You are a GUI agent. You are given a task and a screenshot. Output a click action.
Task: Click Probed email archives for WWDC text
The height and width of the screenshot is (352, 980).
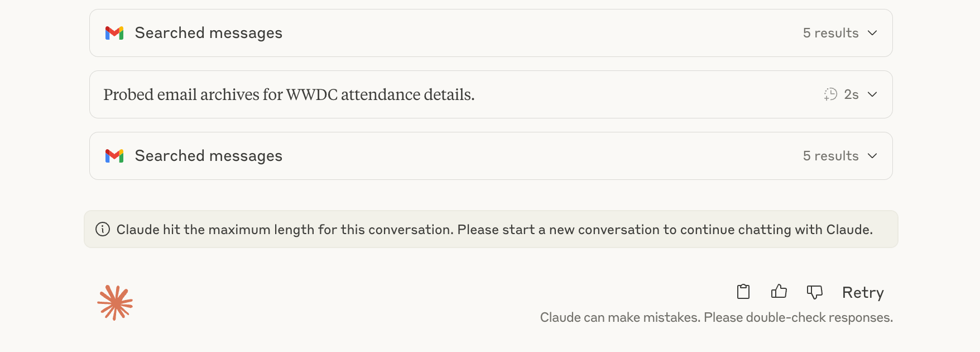tap(289, 94)
